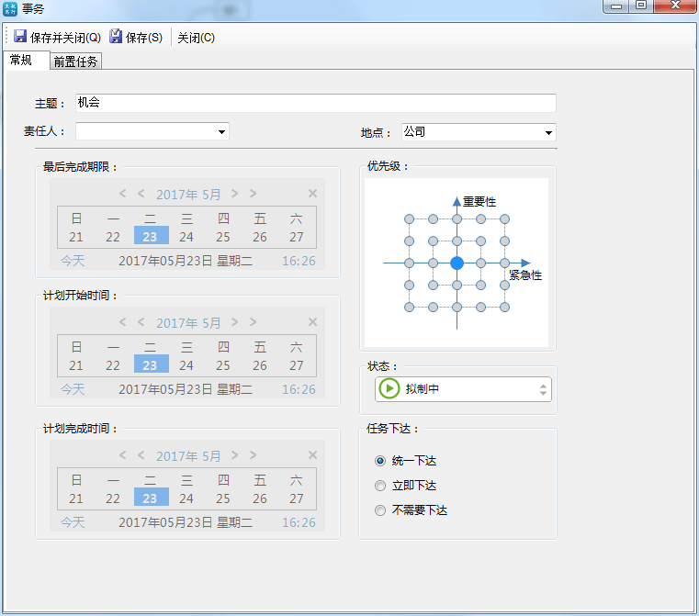
Task: Switch to the 常规 tab
Action: [21, 61]
